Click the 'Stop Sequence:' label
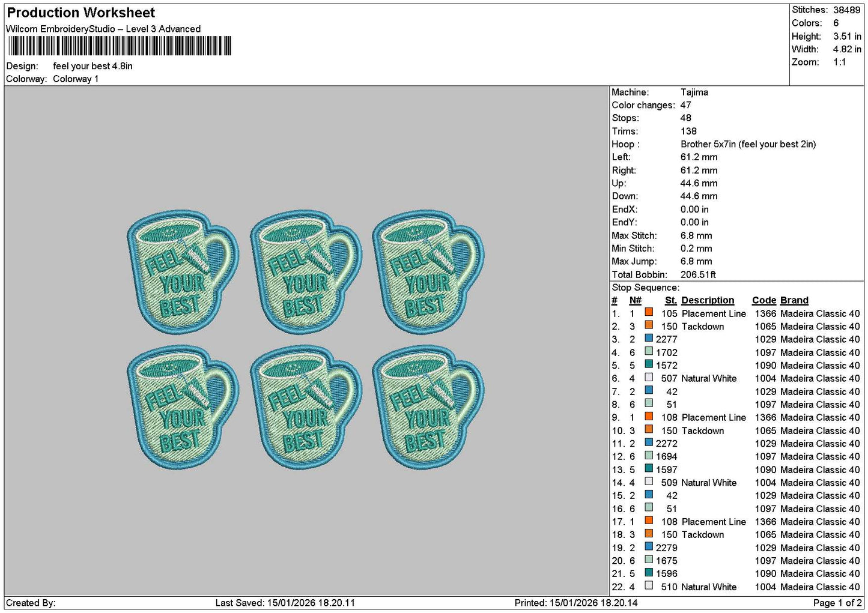Screen dimensions: 868x613 646,288
